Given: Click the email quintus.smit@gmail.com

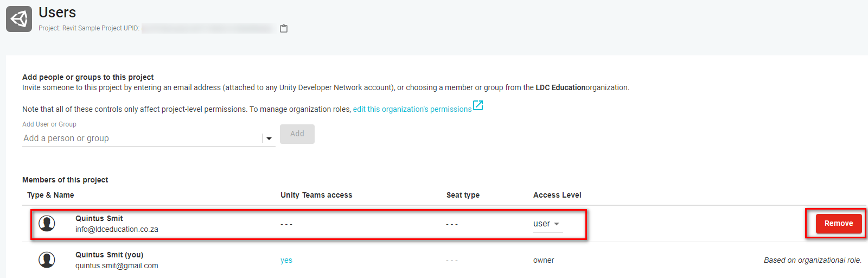Looking at the screenshot, I should click(x=117, y=266).
